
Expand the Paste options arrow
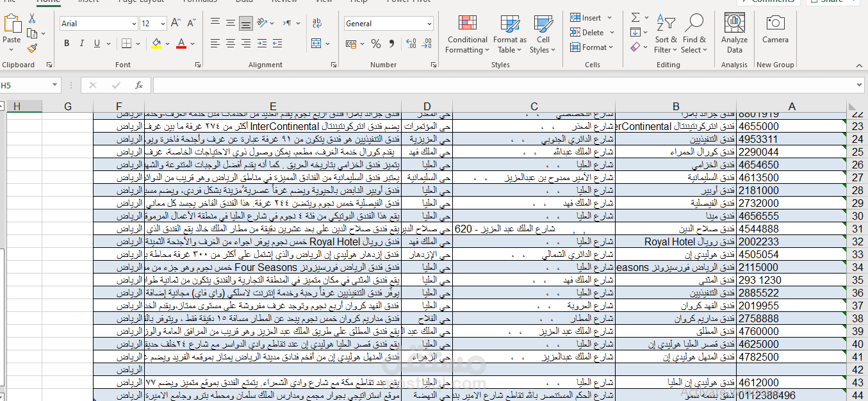pyautogui.click(x=12, y=50)
